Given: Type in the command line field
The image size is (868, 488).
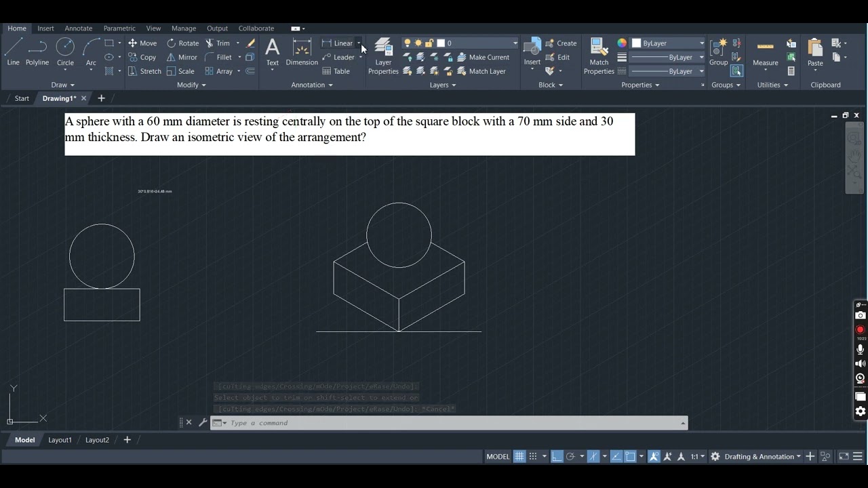Looking at the screenshot, I should [x=449, y=423].
